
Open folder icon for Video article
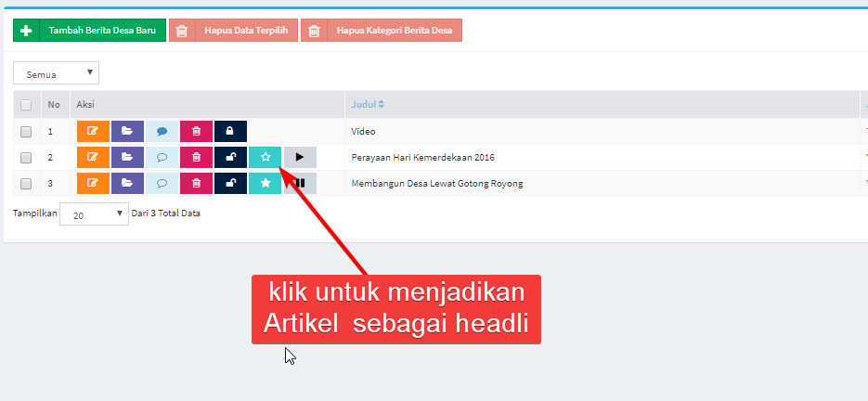pos(127,131)
